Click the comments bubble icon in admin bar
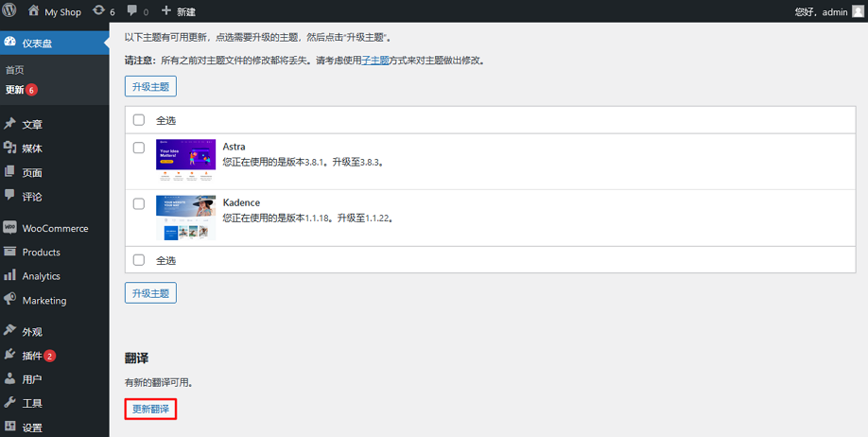The width and height of the screenshot is (868, 437). click(131, 11)
